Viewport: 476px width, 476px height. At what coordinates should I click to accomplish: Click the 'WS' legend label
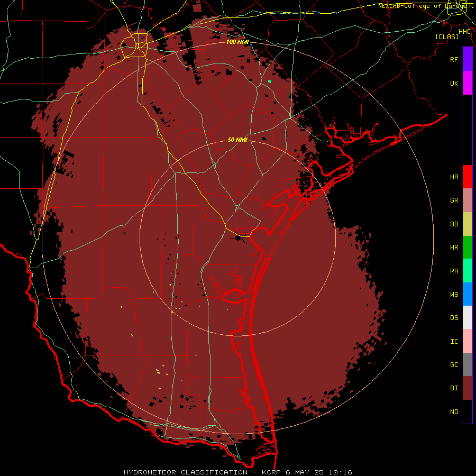454,295
